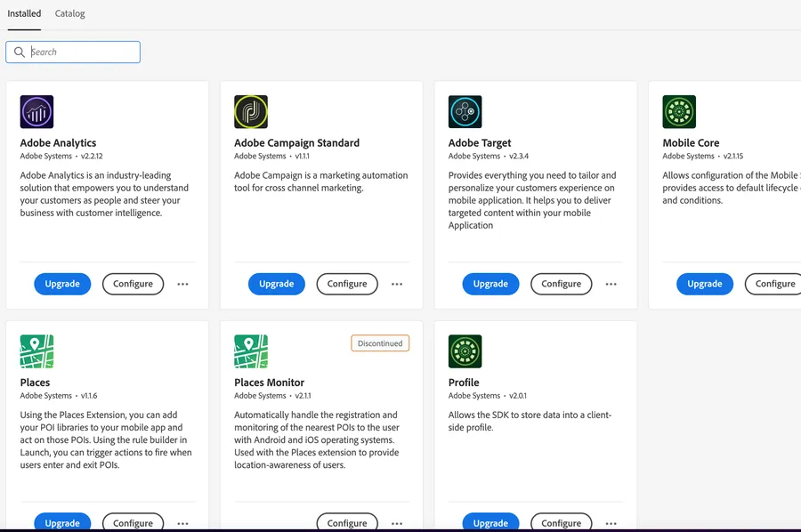Open more options for Adobe Analytics

[x=182, y=284]
